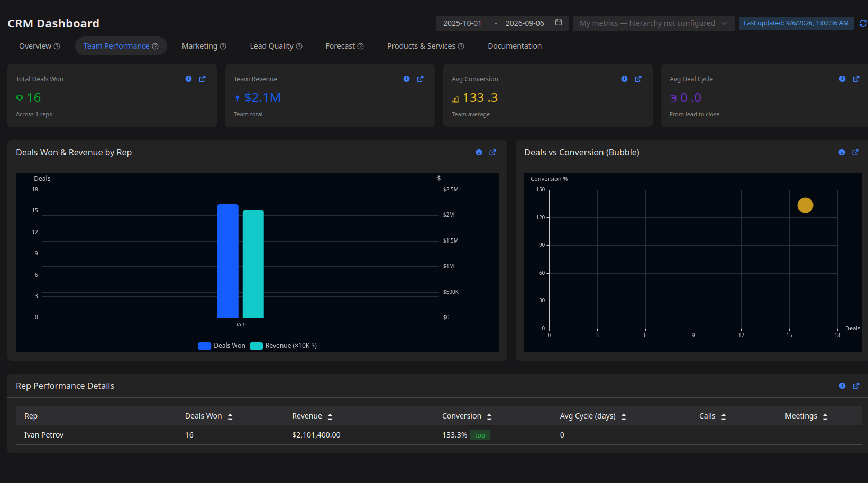Click the green top badge
This screenshot has height=483, width=868.
(x=480, y=435)
